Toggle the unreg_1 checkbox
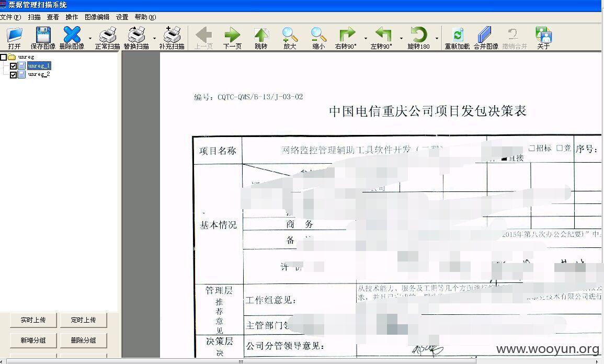The image size is (604, 364). tap(13, 66)
